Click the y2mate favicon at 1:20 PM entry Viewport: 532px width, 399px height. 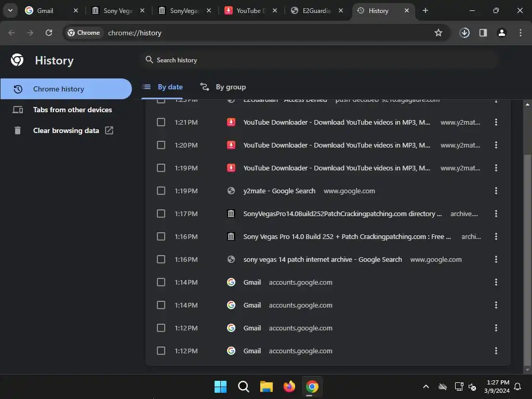[x=231, y=145]
